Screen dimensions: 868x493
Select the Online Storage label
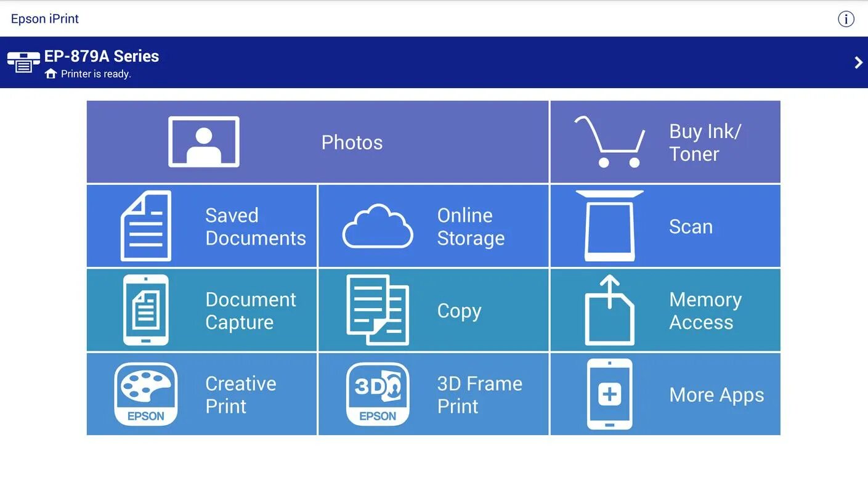point(471,227)
